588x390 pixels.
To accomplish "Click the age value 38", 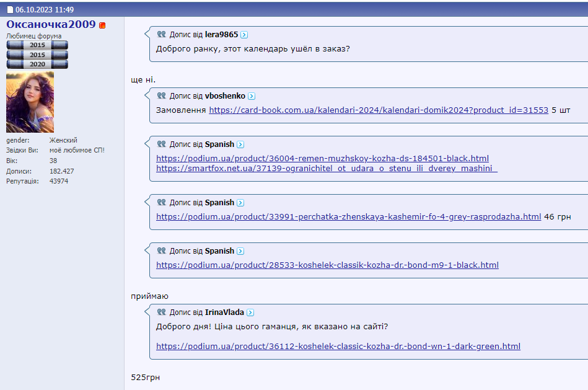I will 53,161.
